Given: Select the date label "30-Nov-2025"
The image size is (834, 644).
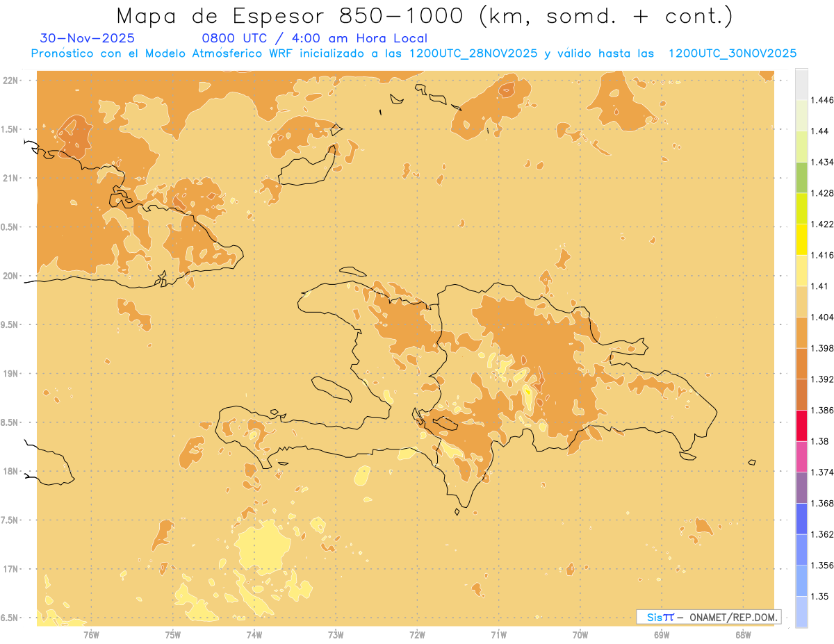Looking at the screenshot, I should click(88, 38).
